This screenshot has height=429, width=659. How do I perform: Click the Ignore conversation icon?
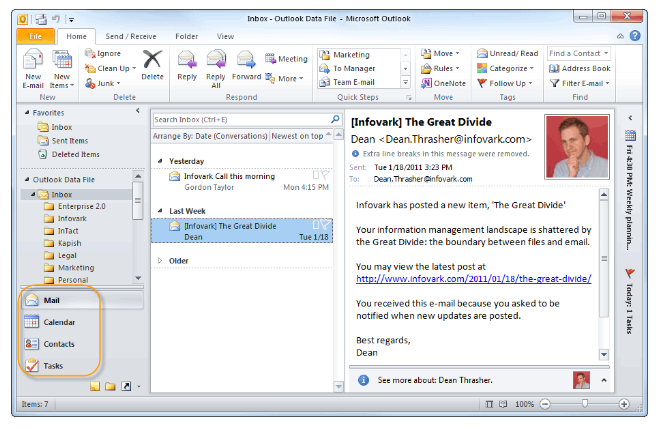[90, 53]
